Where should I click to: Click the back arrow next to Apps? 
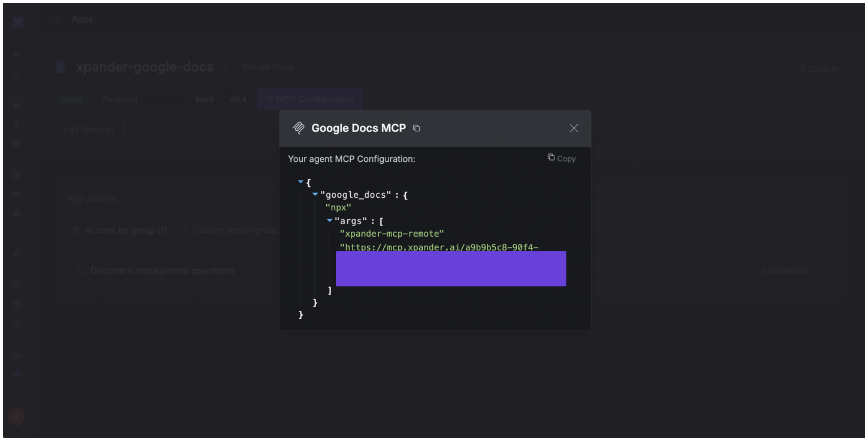[58, 19]
